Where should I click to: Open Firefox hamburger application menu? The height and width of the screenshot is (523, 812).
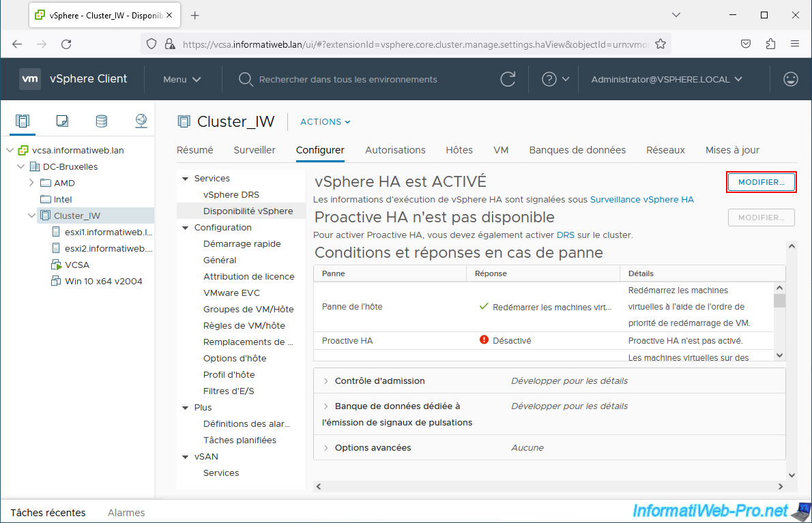(795, 44)
